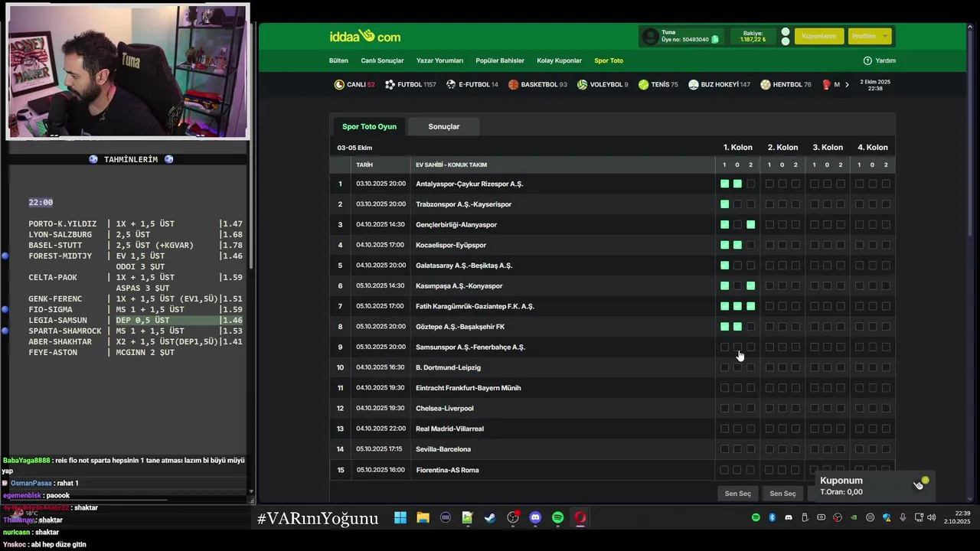Click the upper round button beside Bakiye

click(786, 32)
